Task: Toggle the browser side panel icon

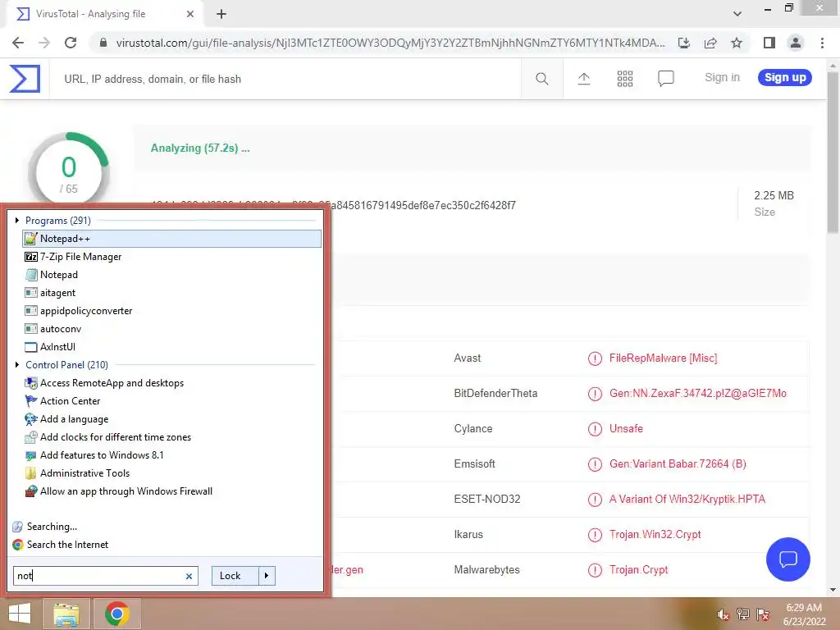Action: pos(769,43)
